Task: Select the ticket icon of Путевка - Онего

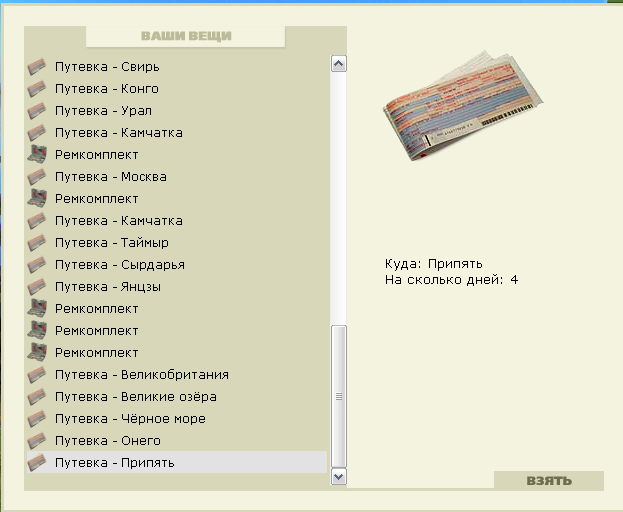Action: pyautogui.click(x=37, y=441)
